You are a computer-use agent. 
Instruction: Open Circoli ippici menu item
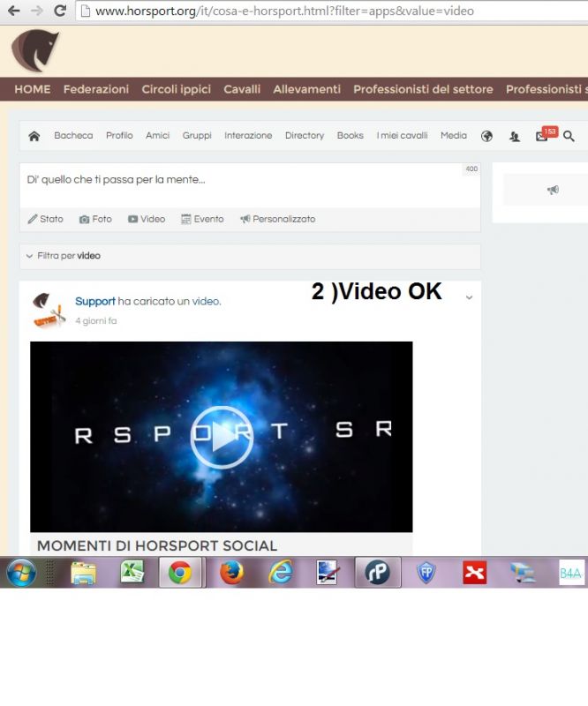(x=177, y=89)
